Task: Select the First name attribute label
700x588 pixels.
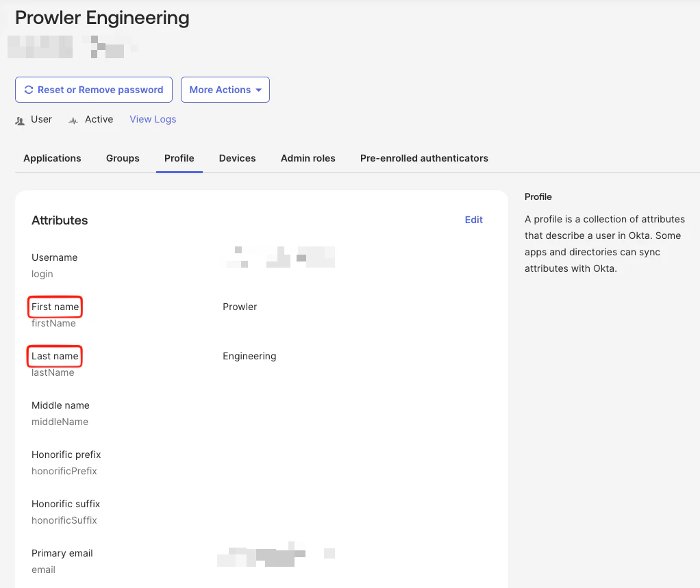Action: (x=54, y=307)
